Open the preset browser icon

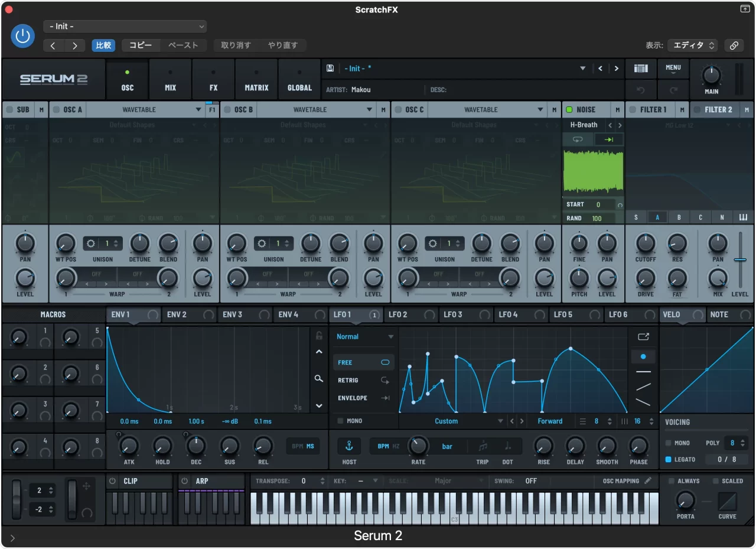tap(641, 69)
